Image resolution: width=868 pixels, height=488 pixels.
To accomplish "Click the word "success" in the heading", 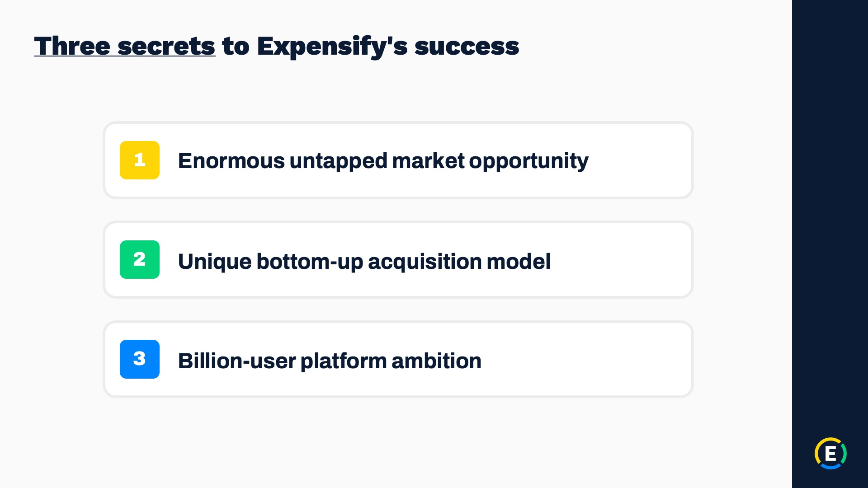I will click(467, 47).
